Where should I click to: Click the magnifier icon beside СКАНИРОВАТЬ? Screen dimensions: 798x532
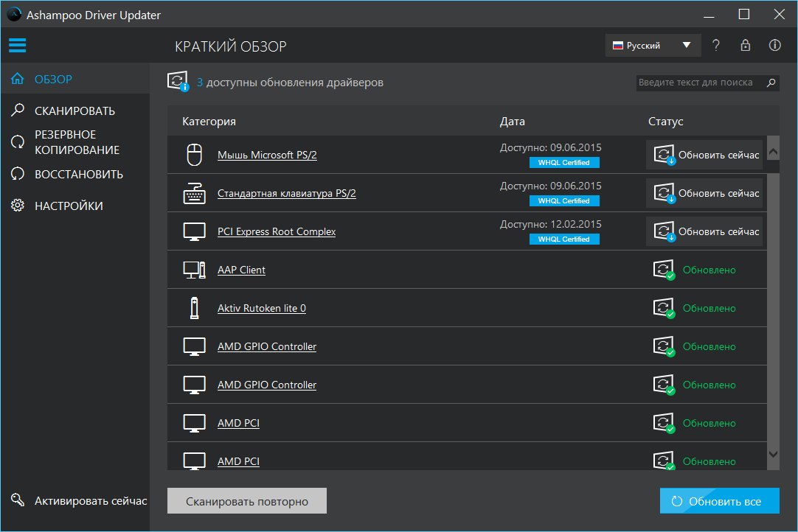click(x=18, y=110)
